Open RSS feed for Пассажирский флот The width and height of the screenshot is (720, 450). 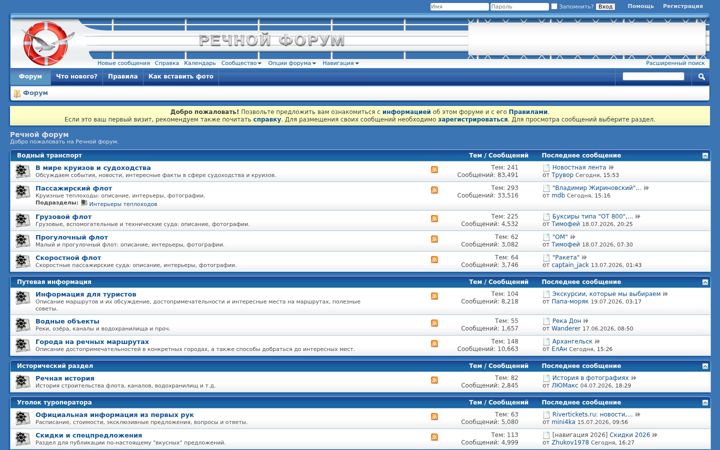[434, 190]
